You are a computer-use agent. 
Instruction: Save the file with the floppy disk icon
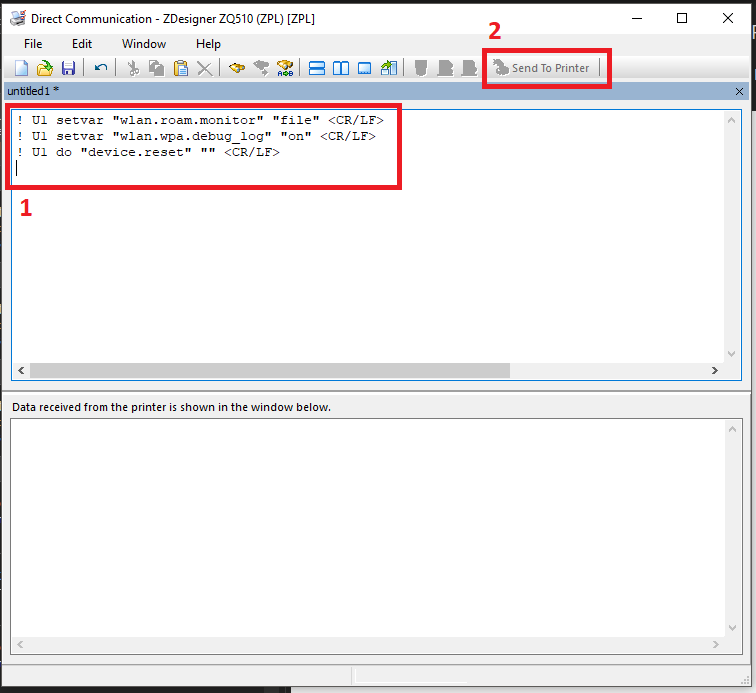coord(69,68)
